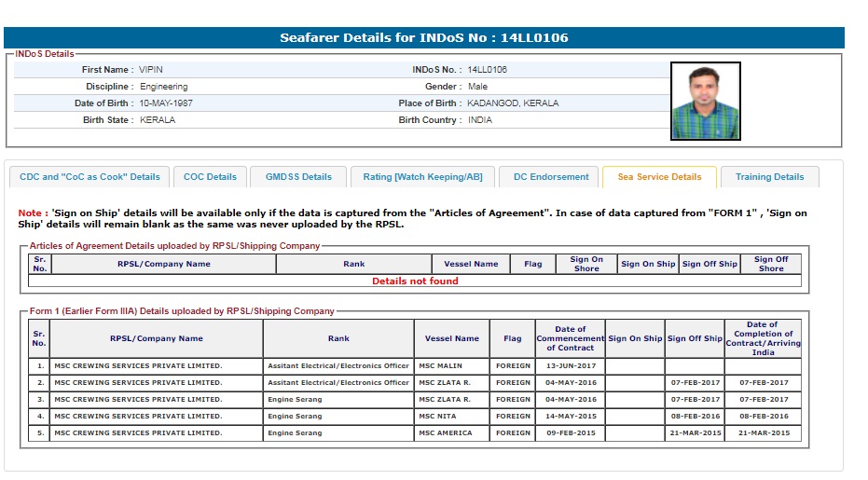Click the 13-JUN-2017 commencement date cell
Viewport: 868px width, 480px height.
click(x=570, y=366)
